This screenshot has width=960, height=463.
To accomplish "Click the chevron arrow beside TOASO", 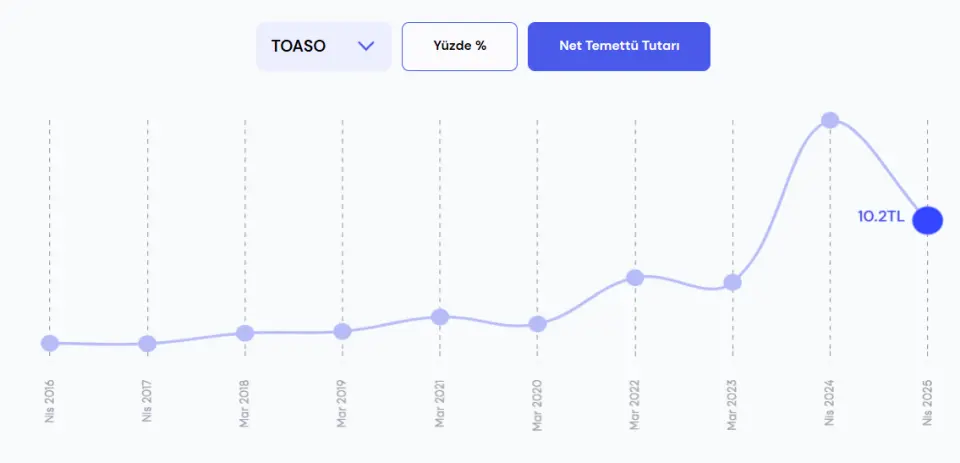I will pyautogui.click(x=366, y=46).
